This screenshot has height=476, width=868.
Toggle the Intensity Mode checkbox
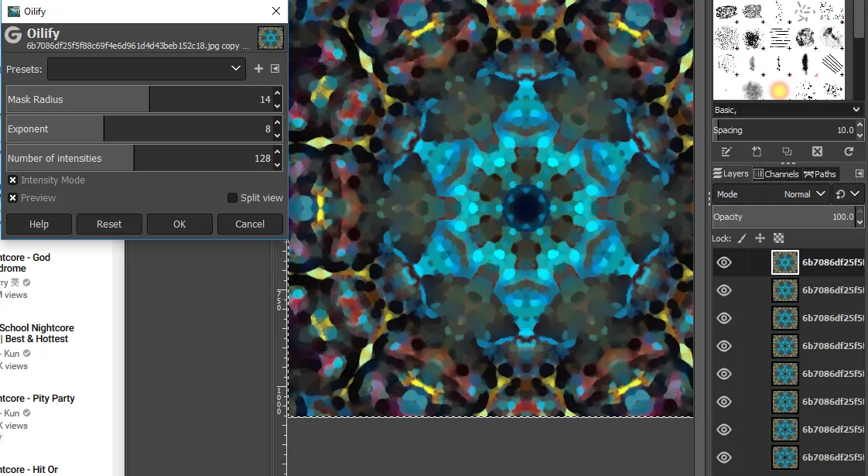click(12, 180)
